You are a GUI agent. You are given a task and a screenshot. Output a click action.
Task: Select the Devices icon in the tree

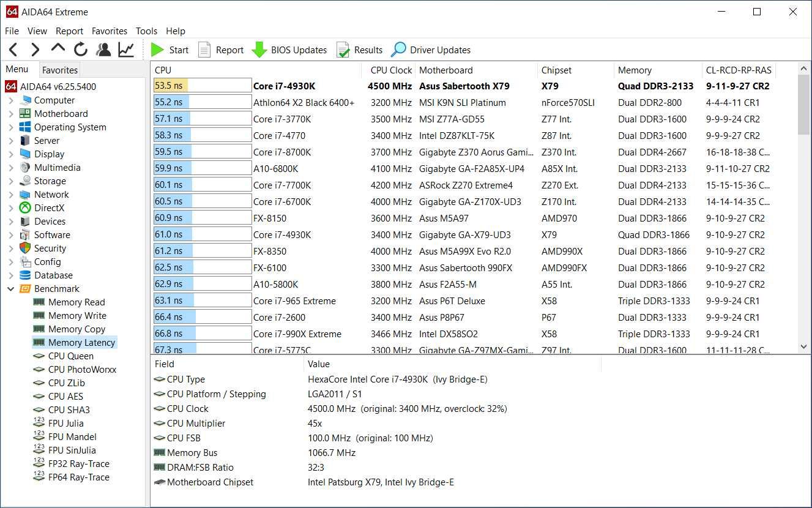pyautogui.click(x=25, y=222)
